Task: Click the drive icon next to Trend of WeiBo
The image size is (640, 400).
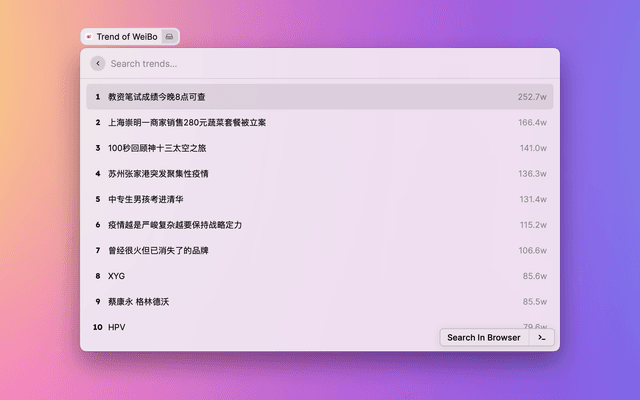Action: click(169, 37)
